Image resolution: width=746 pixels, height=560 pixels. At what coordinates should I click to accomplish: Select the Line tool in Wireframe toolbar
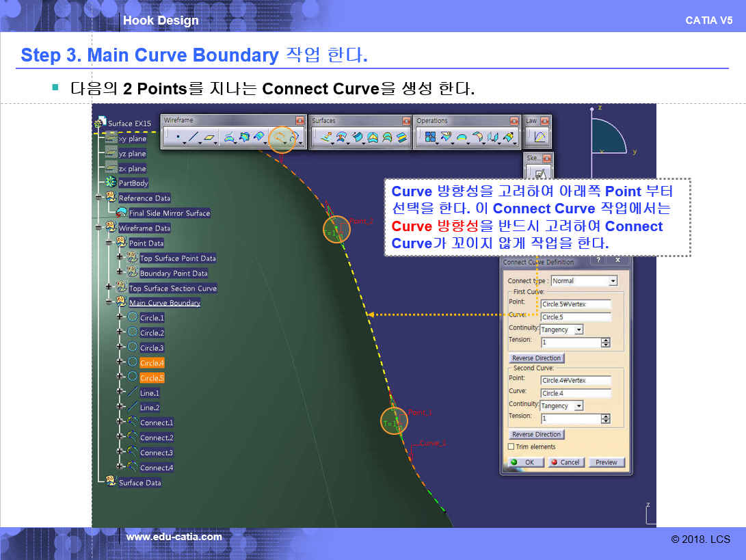tap(194, 137)
